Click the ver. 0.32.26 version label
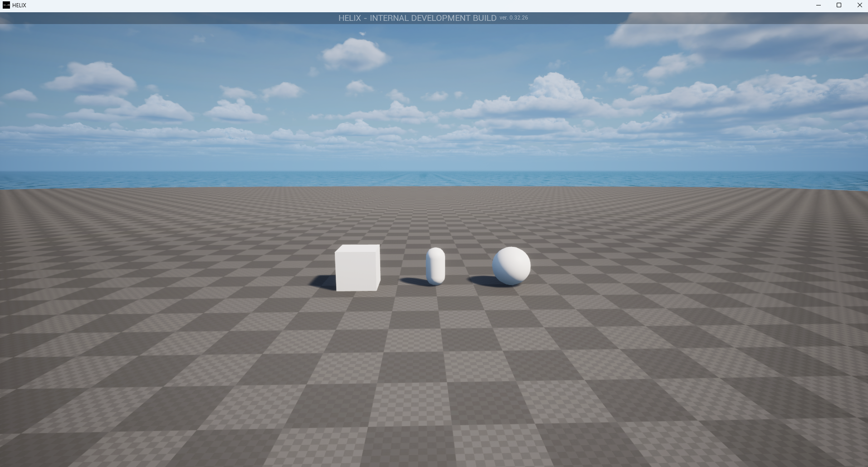868x467 pixels. 514,18
